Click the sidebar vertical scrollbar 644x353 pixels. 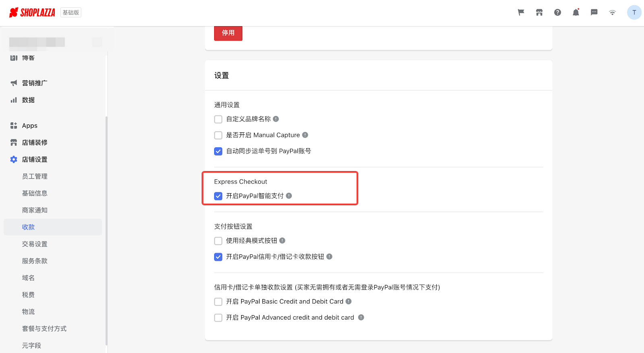(x=106, y=230)
